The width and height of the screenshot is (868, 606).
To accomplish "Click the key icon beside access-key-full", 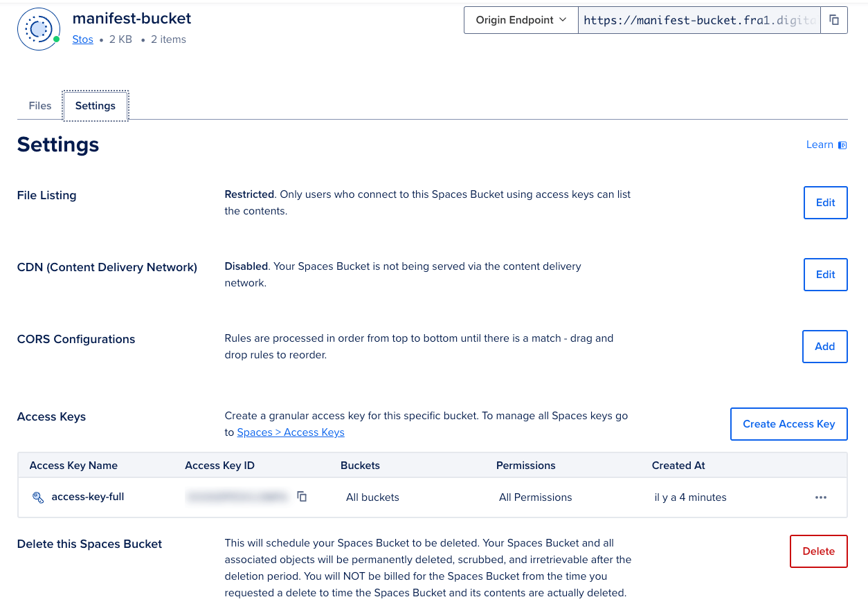I will (37, 497).
